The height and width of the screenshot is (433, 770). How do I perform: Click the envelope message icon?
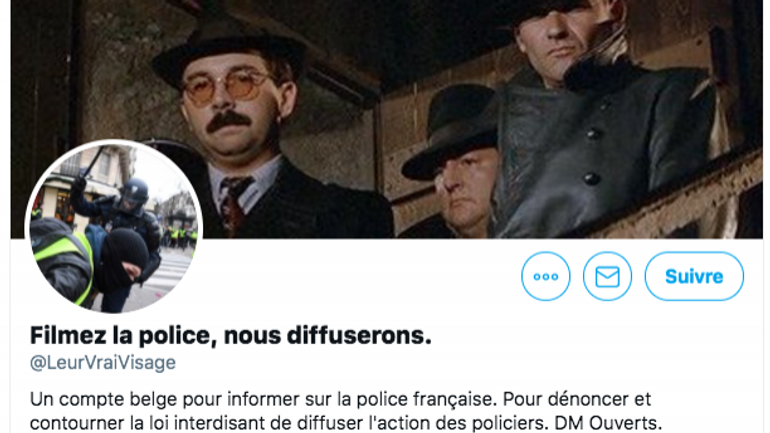pyautogui.click(x=607, y=276)
